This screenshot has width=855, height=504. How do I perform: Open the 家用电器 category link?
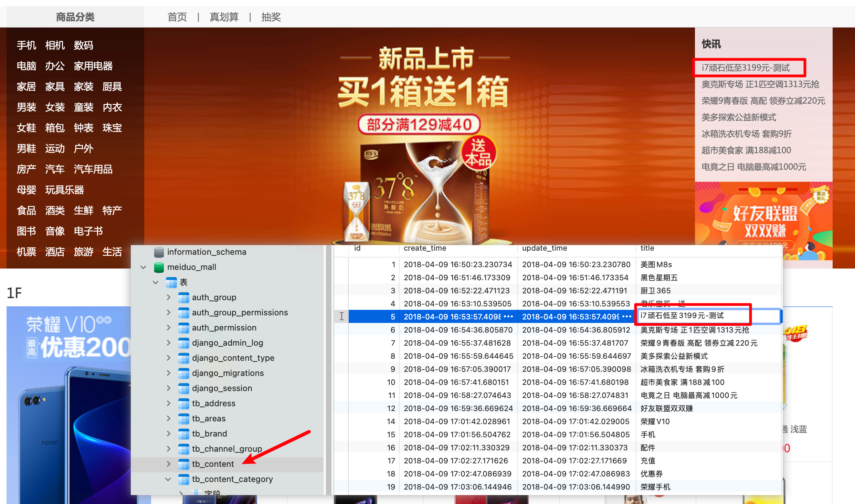[93, 66]
